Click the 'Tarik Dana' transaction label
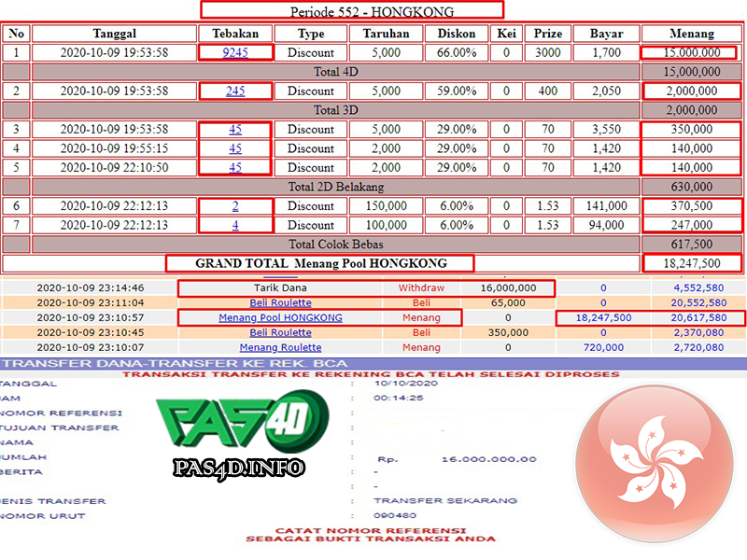Screen dimensions: 747x560 pyautogui.click(x=280, y=288)
